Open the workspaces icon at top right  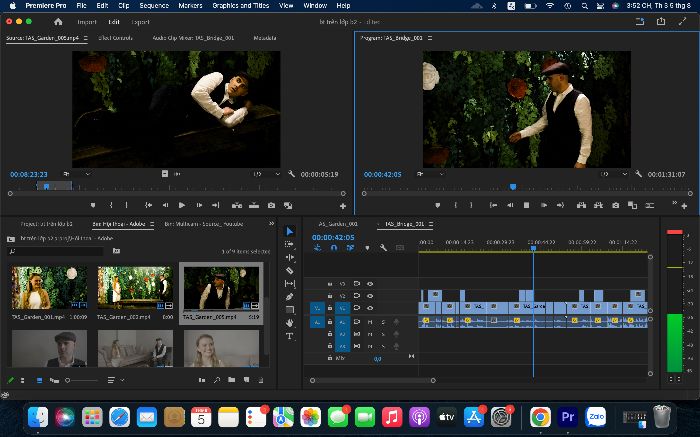(x=640, y=21)
